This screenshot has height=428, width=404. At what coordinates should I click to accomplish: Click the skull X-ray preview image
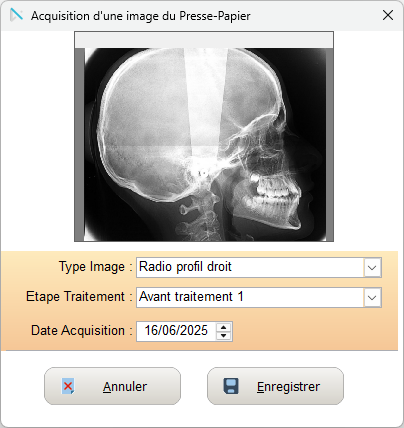click(204, 144)
